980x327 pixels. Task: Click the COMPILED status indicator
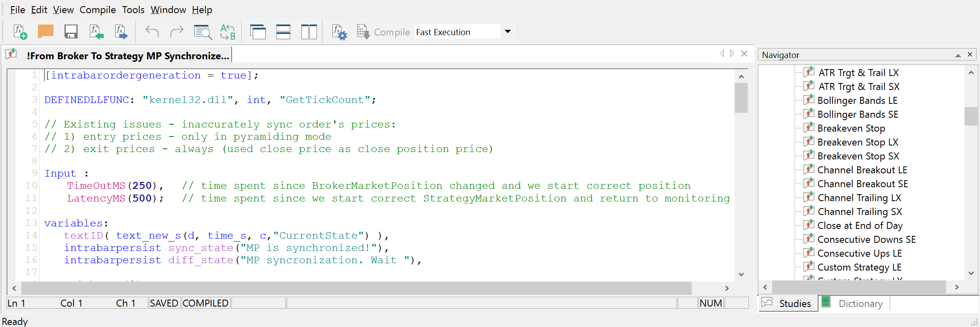click(x=205, y=303)
